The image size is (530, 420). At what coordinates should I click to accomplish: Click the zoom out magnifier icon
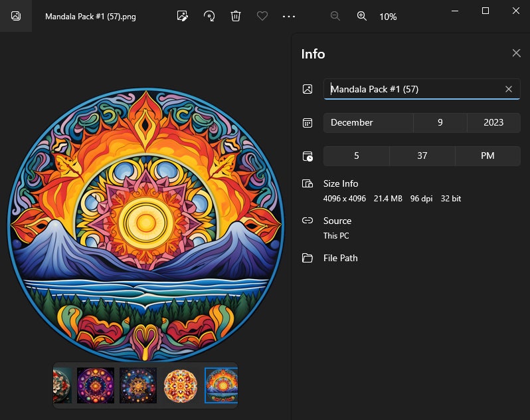(x=335, y=16)
